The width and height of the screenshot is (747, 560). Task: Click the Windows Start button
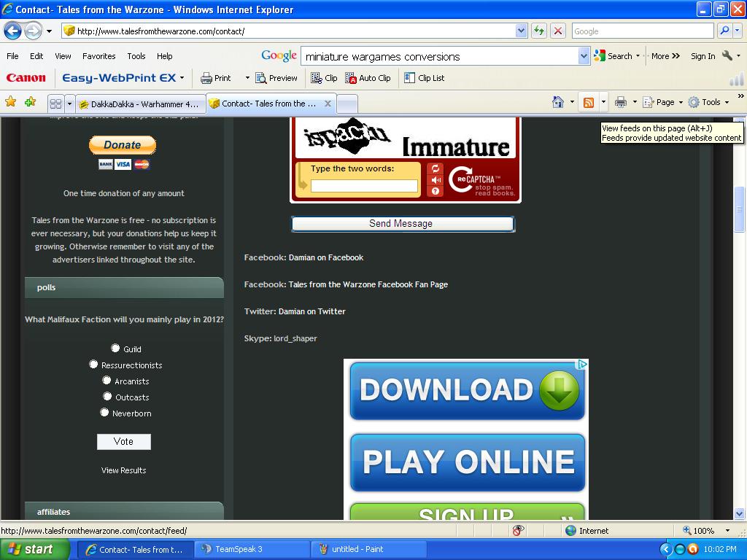(34, 549)
